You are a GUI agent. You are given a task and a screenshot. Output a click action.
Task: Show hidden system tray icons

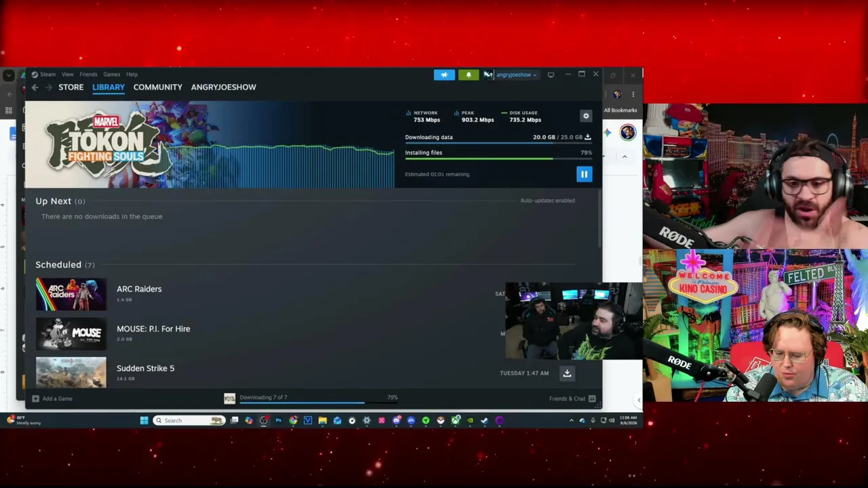571,421
